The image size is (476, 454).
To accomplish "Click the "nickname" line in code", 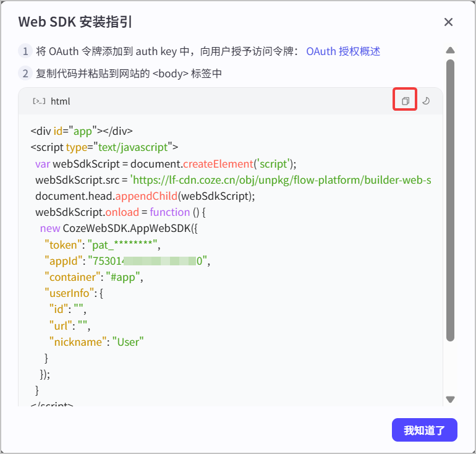I will (x=96, y=342).
